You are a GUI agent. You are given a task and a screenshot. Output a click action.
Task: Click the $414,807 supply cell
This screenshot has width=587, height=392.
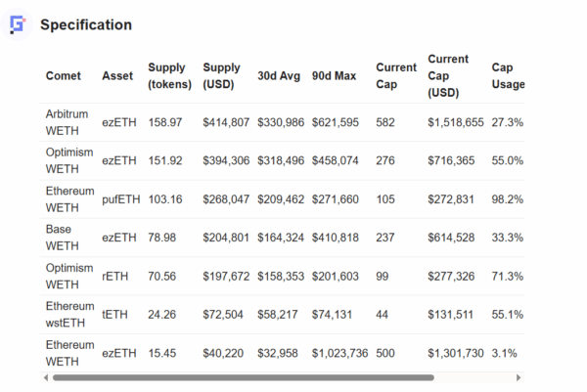(x=226, y=122)
